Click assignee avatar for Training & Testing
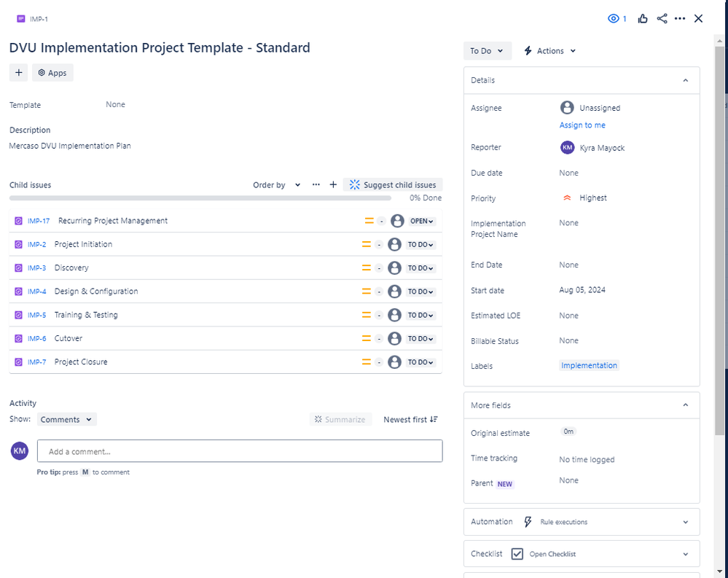This screenshot has height=578, width=728. click(395, 315)
